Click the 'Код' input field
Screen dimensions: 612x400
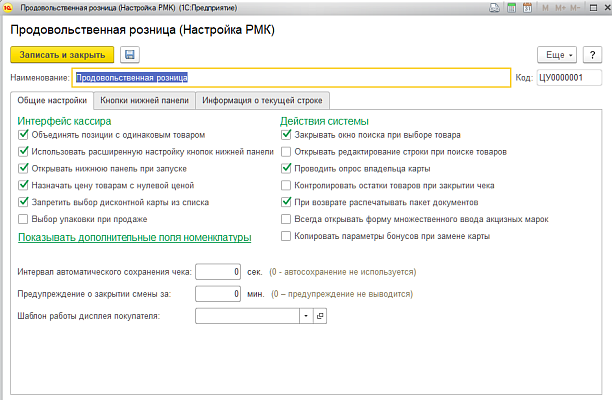coord(568,77)
